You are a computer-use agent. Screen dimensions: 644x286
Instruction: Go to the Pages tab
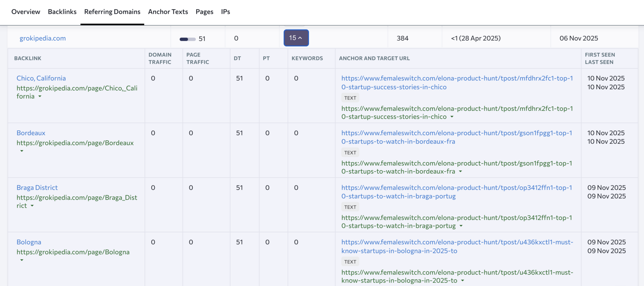point(204,12)
